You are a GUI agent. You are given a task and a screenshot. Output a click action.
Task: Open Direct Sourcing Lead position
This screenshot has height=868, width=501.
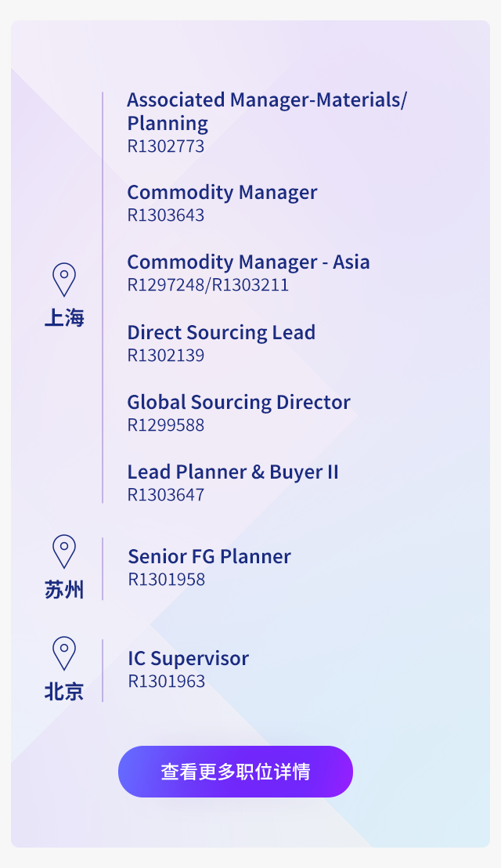[x=222, y=332]
